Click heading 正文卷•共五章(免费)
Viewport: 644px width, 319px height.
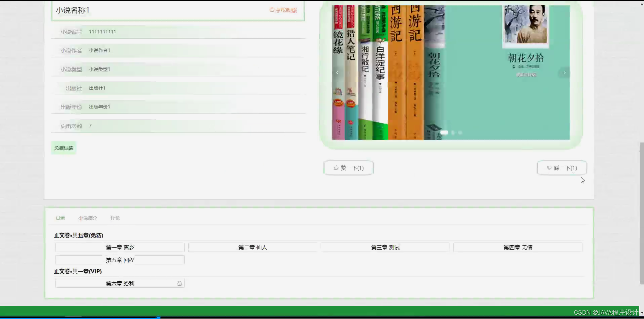(x=78, y=235)
